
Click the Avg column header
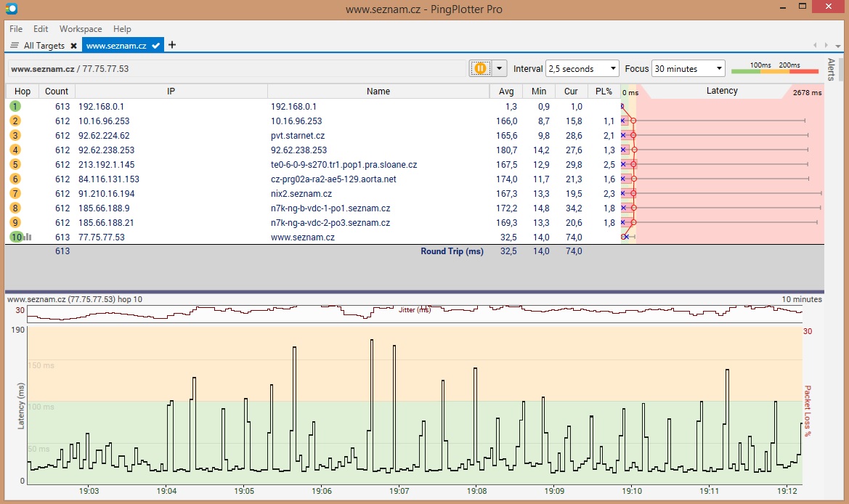point(506,92)
